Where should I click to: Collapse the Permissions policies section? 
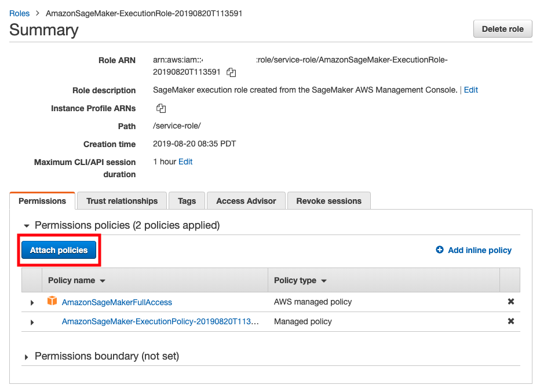[27, 226]
